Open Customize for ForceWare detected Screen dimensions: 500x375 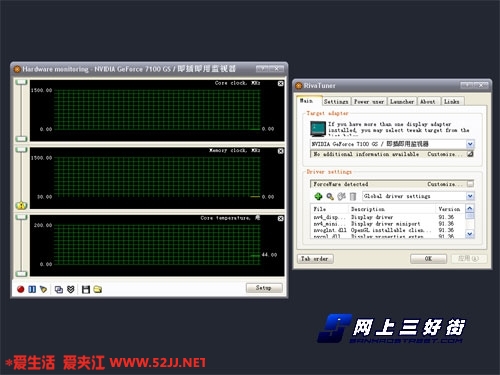click(470, 184)
